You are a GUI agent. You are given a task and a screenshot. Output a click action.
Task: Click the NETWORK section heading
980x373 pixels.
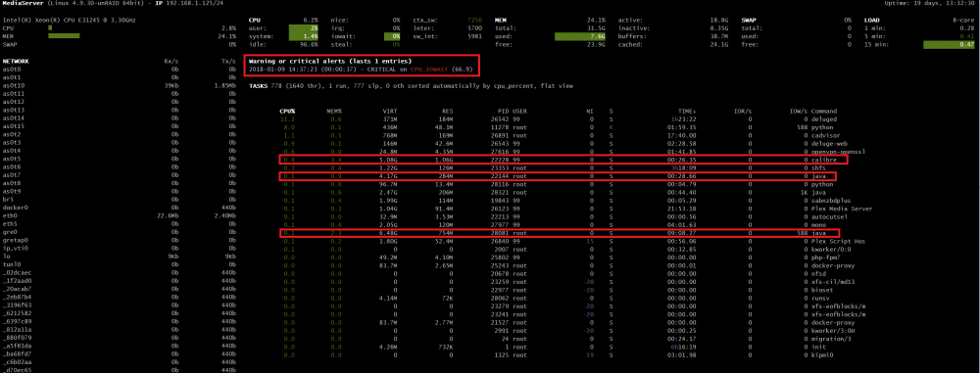(x=16, y=62)
